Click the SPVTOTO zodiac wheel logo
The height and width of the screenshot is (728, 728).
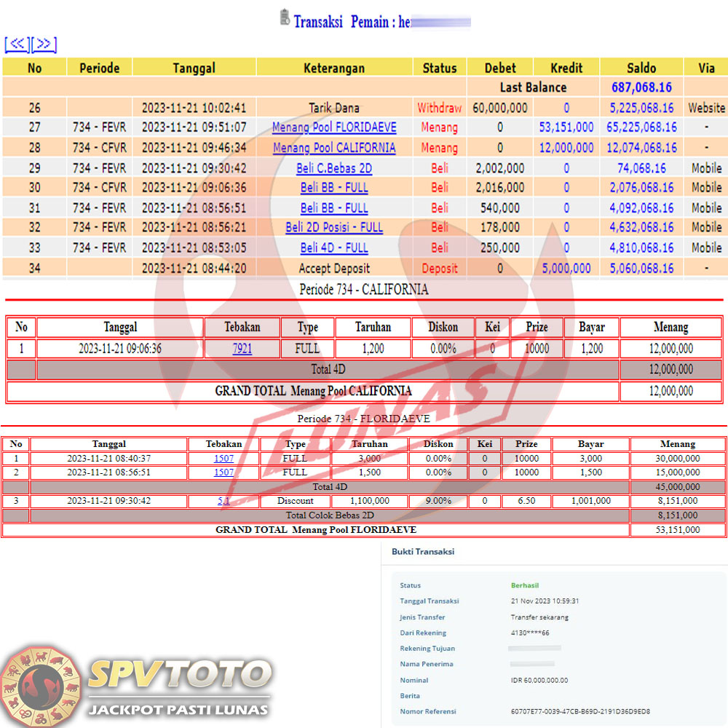tap(41, 685)
